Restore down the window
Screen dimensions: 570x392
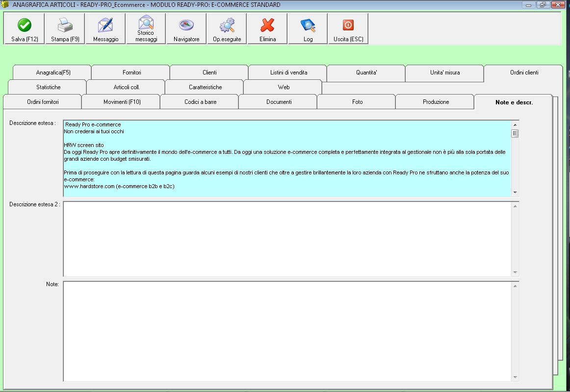click(543, 5)
